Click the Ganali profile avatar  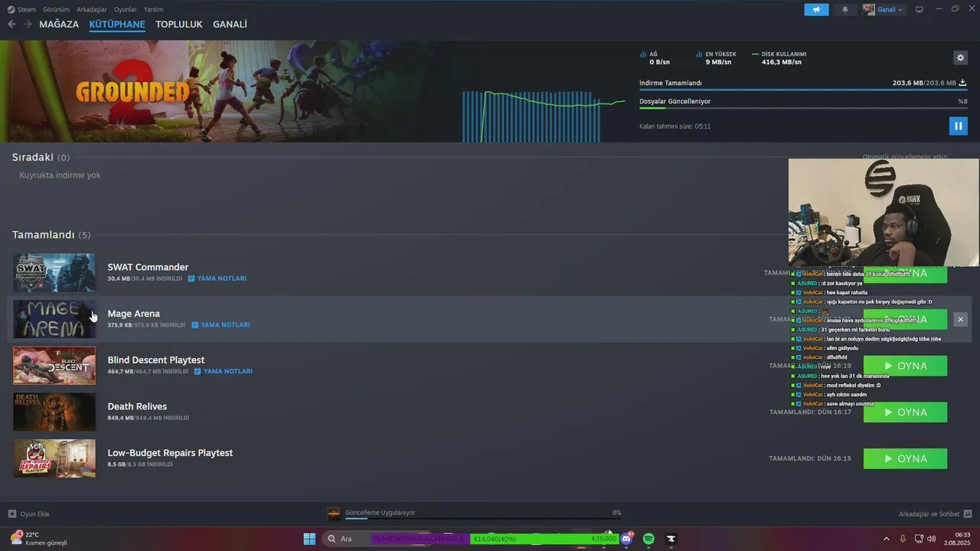pyautogui.click(x=868, y=9)
